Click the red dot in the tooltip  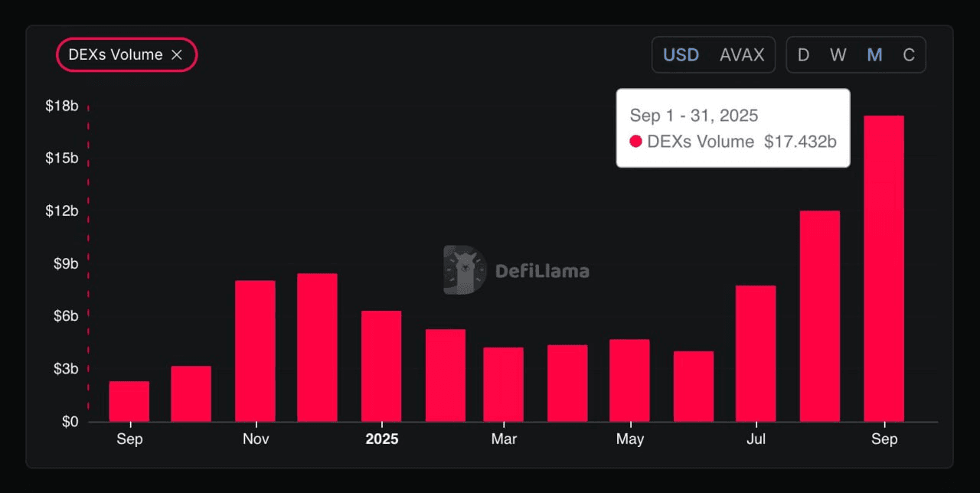635,142
